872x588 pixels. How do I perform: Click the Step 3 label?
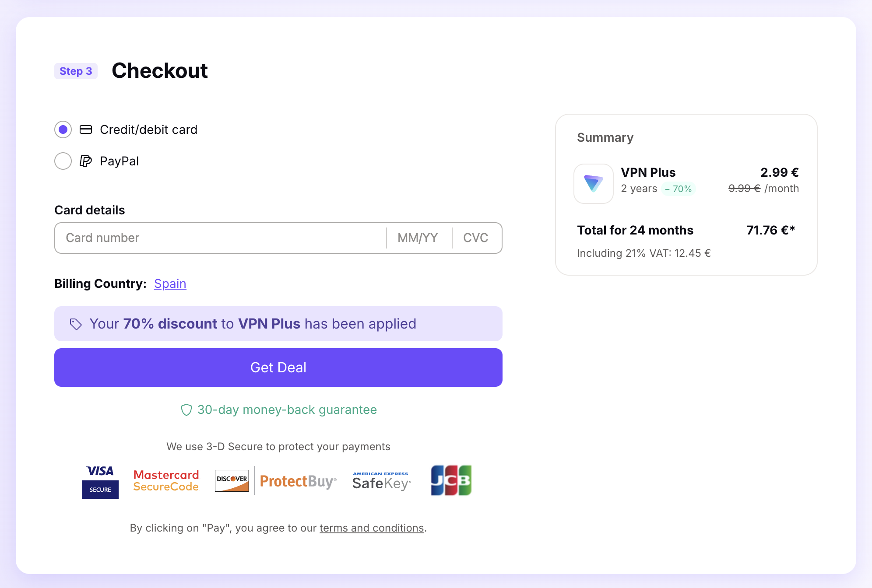(x=75, y=71)
